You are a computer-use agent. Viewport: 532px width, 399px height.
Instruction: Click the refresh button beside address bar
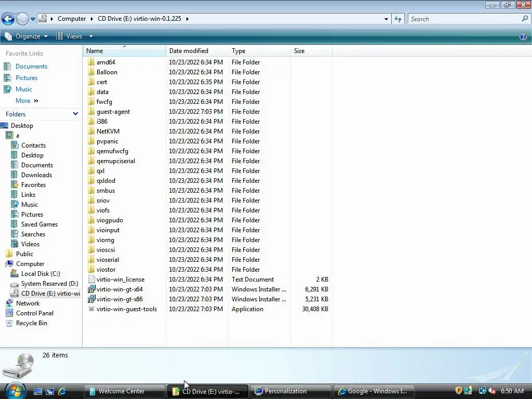397,19
